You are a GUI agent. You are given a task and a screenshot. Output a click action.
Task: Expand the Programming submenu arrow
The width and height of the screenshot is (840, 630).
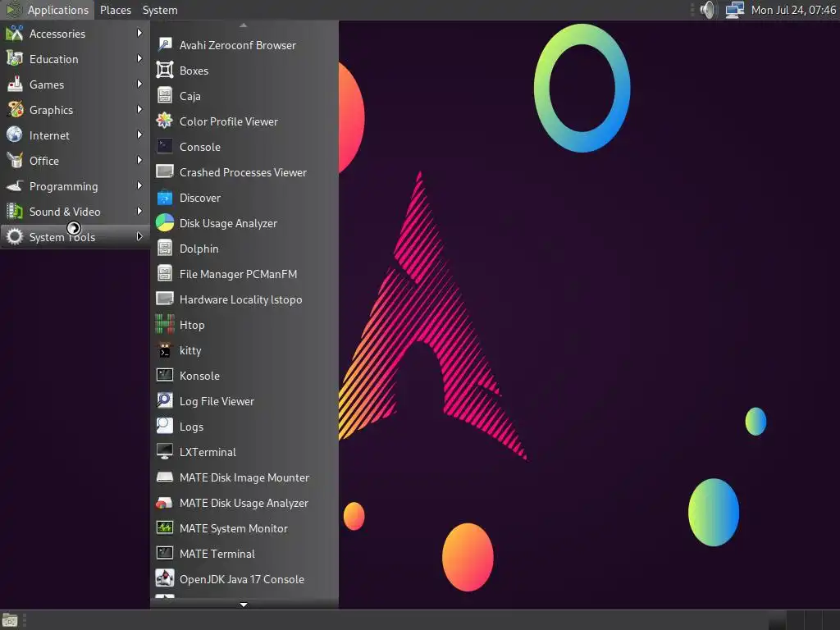pos(139,186)
